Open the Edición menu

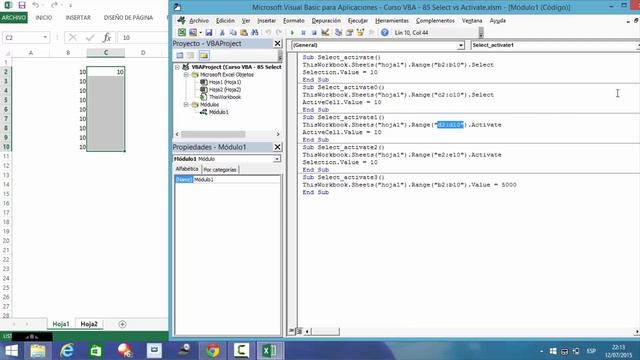tap(225, 20)
